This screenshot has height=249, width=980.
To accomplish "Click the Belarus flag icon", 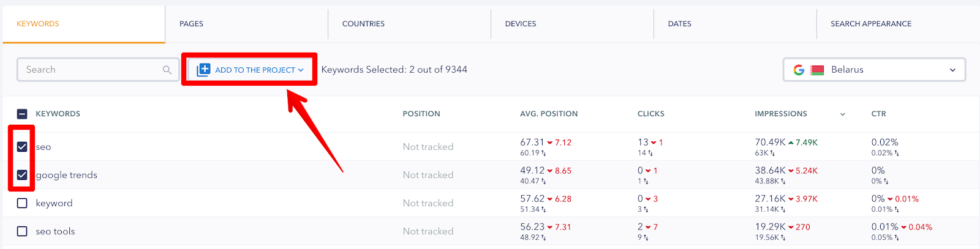I will pyautogui.click(x=817, y=70).
